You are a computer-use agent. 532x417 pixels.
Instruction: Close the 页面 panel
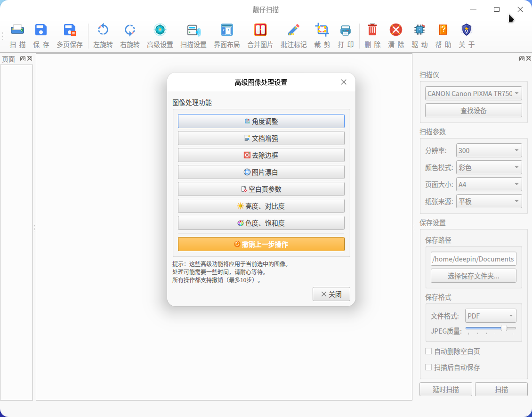click(x=30, y=59)
